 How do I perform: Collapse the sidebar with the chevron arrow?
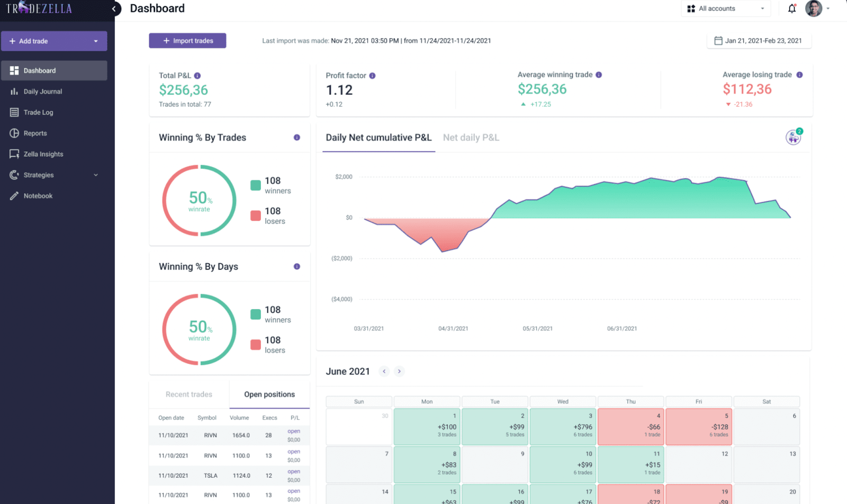[114, 8]
